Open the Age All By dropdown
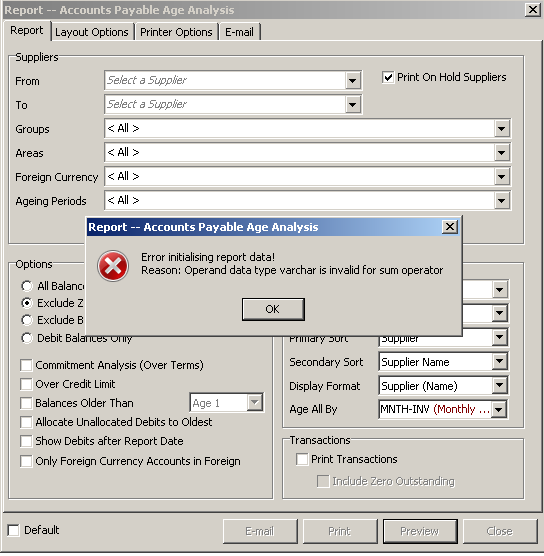The image size is (544, 556). tap(499, 409)
